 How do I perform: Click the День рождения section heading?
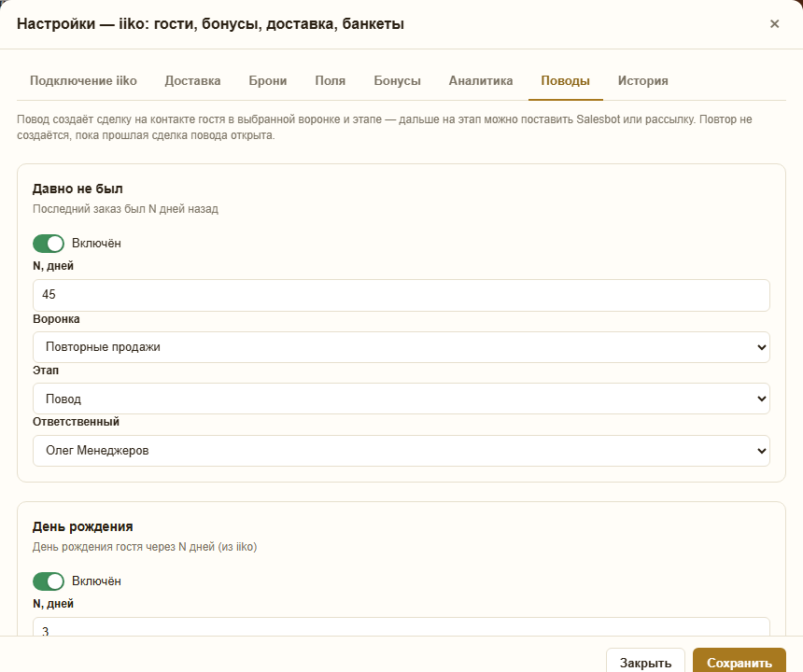(83, 526)
